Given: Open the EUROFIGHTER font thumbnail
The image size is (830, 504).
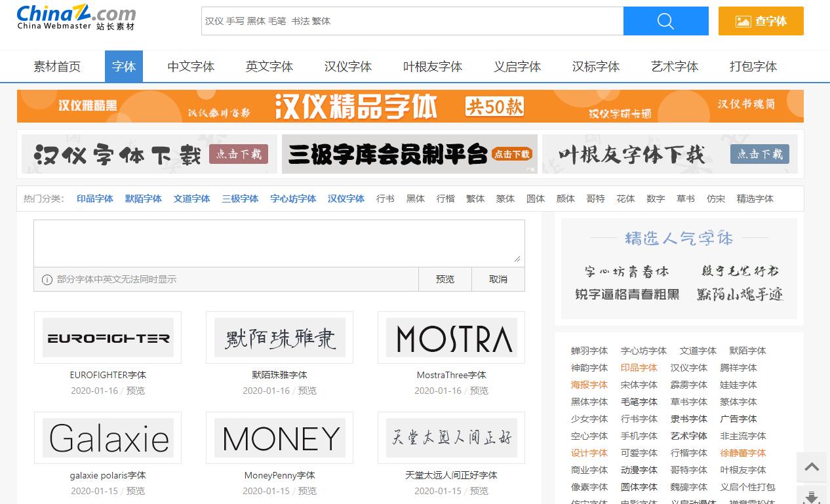Looking at the screenshot, I should coord(108,338).
